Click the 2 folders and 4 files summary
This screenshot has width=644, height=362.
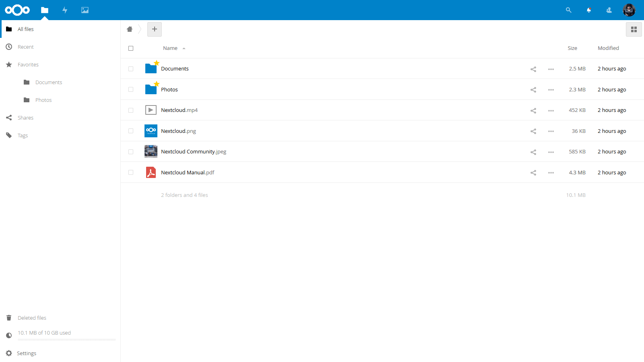184,195
